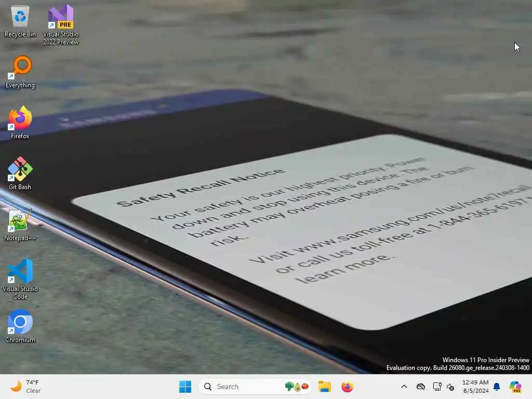Click the taskbar Search box
The width and height of the screenshot is (532, 399).
(x=255, y=387)
